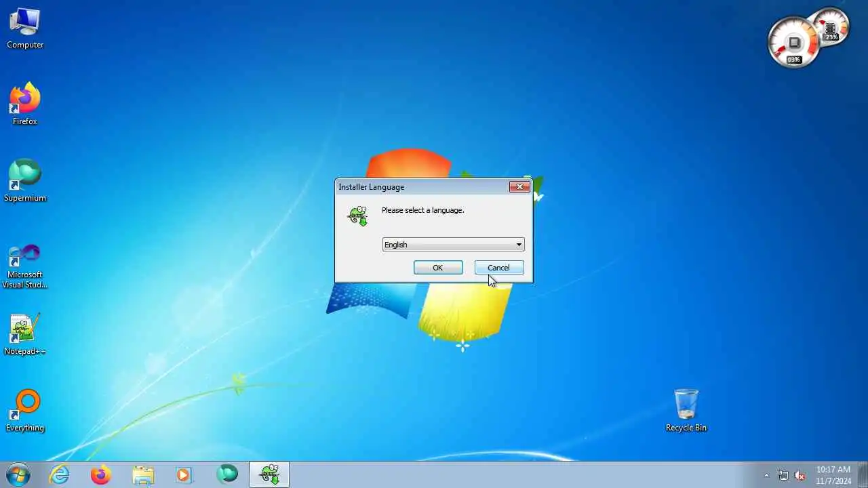Screen dimensions: 868x488
Task: Open the network tray icon
Action: 783,475
